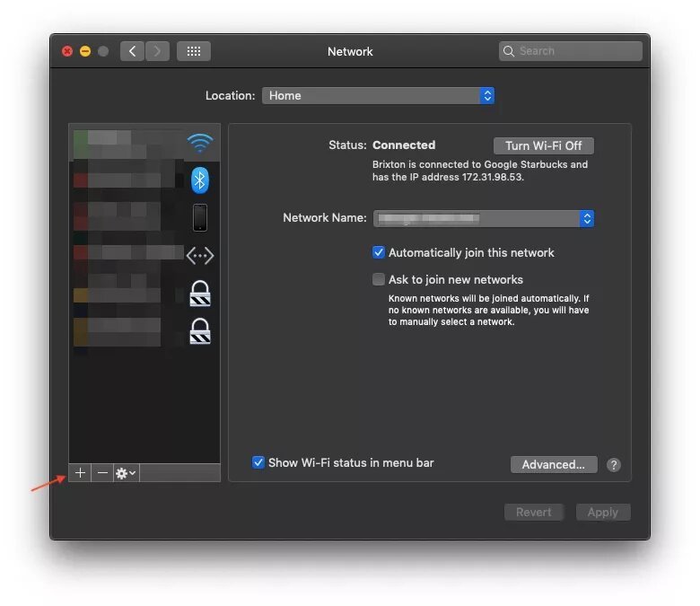Go back with the left chevron button
Viewport: 700px width, 606px height.
[132, 51]
